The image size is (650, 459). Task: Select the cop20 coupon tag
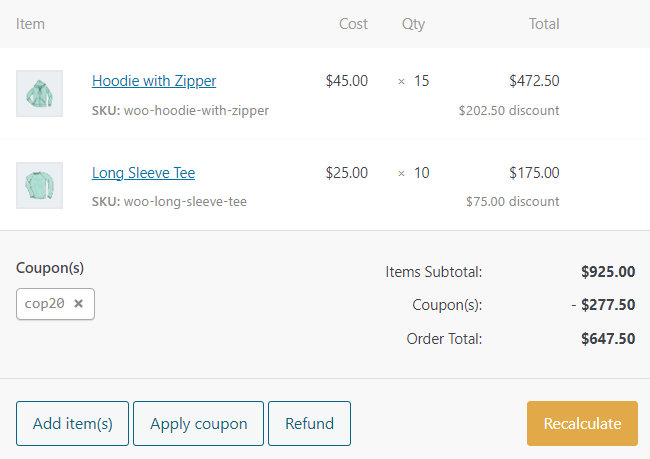tap(45, 304)
